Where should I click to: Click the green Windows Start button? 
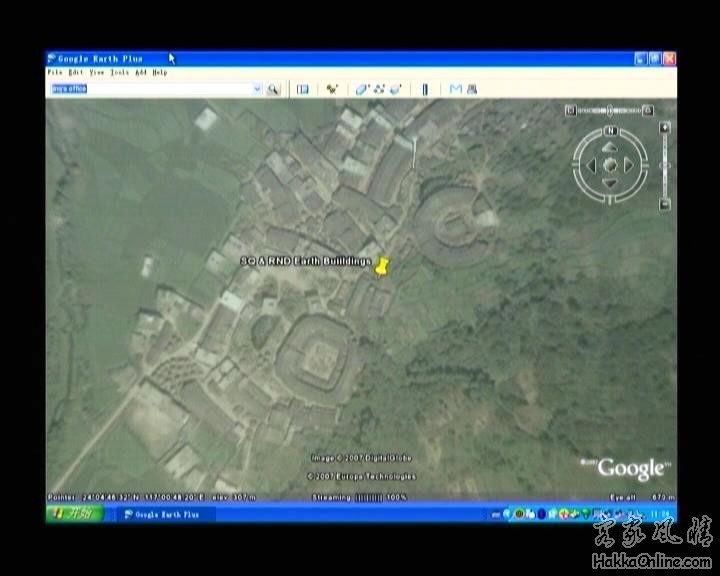(x=75, y=514)
